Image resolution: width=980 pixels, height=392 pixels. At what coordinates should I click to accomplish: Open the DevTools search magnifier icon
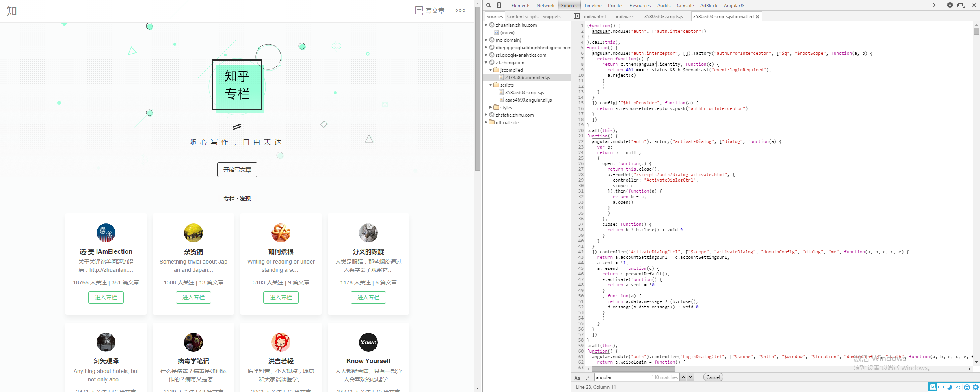pos(488,5)
